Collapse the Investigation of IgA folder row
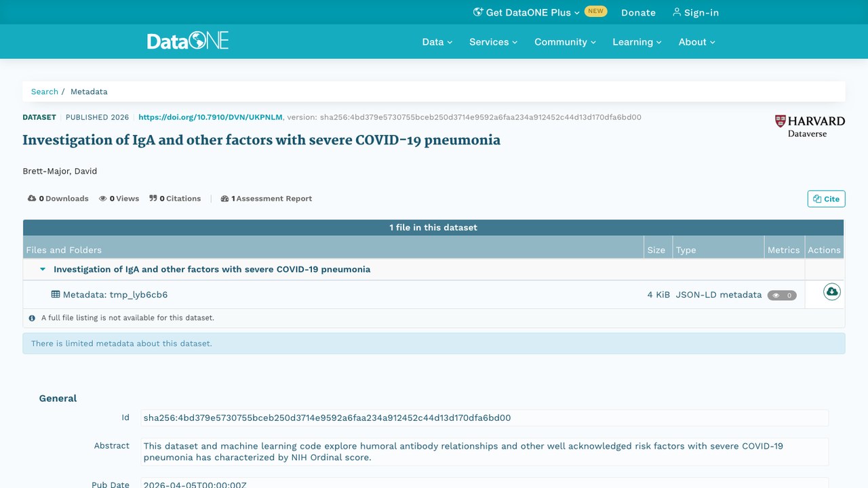Viewport: 868px width, 488px height. point(43,269)
